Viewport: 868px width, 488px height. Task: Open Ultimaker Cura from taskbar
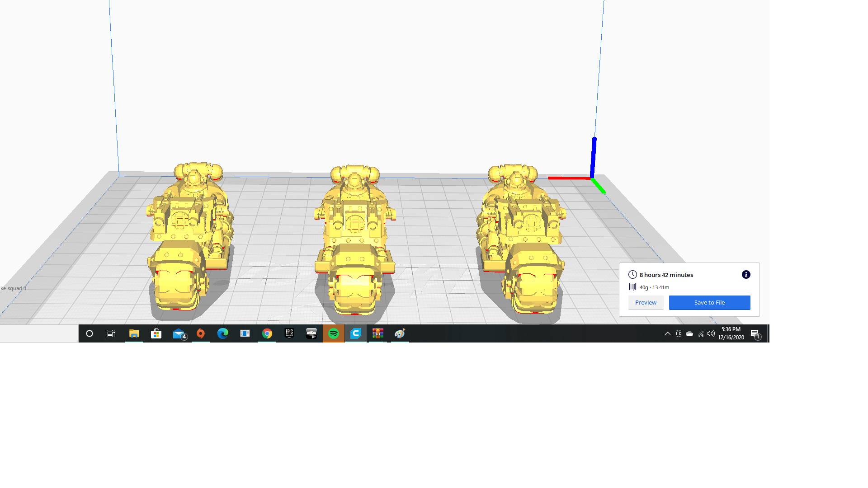pos(356,333)
